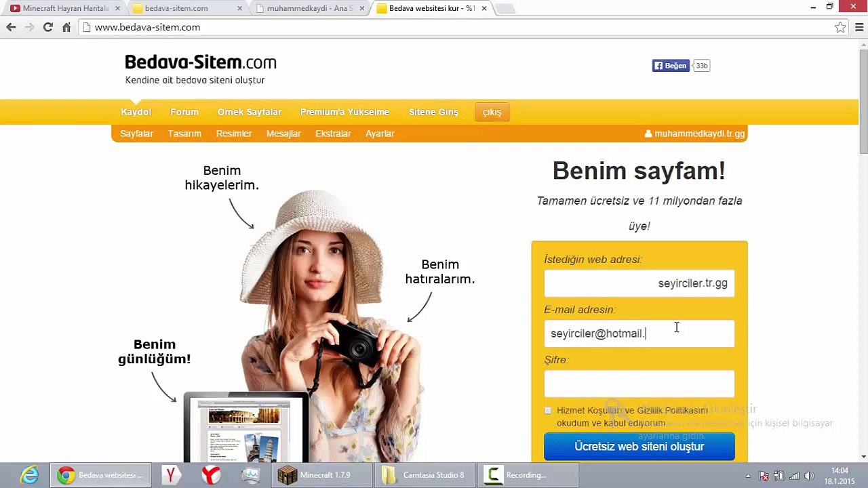Open the Tasarım submenu link
868x488 pixels.
click(x=184, y=134)
